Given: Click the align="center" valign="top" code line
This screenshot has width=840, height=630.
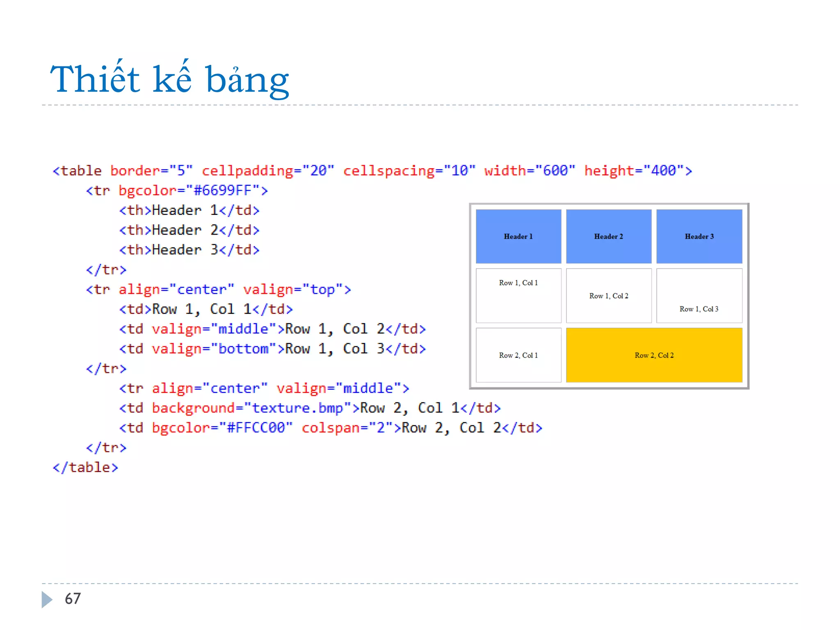Looking at the screenshot, I should [218, 290].
